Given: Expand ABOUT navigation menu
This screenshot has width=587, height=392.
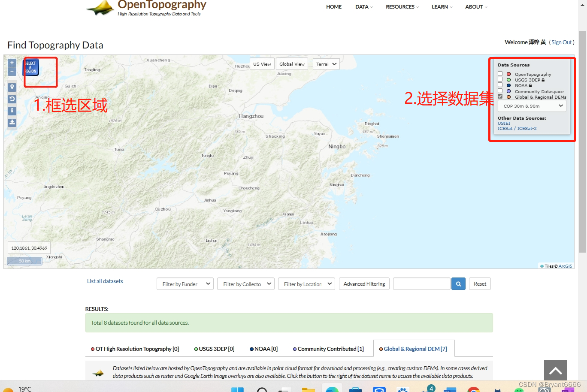Looking at the screenshot, I should click(476, 7).
